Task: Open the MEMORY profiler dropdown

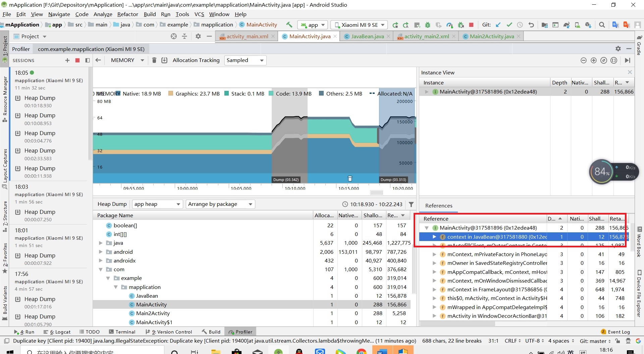Action: click(x=126, y=60)
